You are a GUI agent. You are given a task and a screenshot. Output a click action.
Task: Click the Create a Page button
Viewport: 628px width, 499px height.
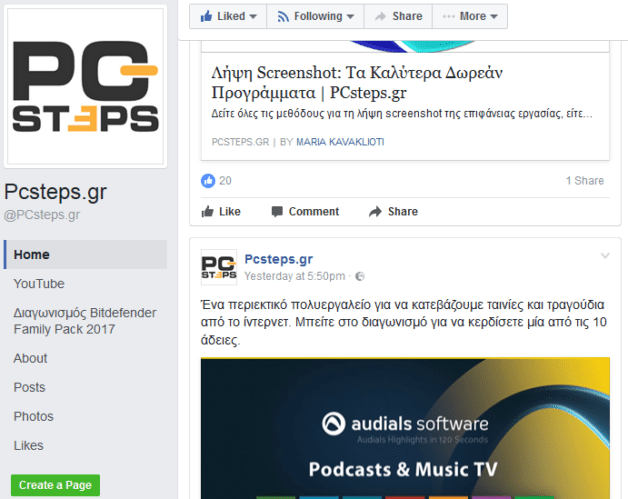tap(55, 485)
